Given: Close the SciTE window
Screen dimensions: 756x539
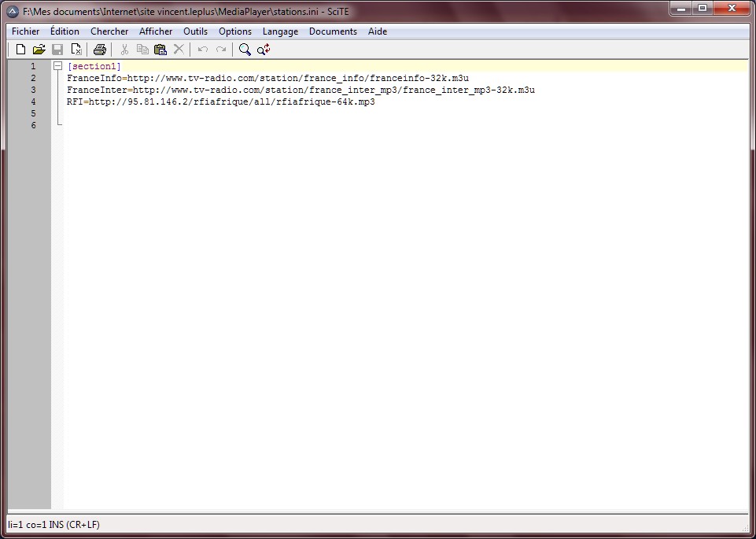Looking at the screenshot, I should point(732,8).
